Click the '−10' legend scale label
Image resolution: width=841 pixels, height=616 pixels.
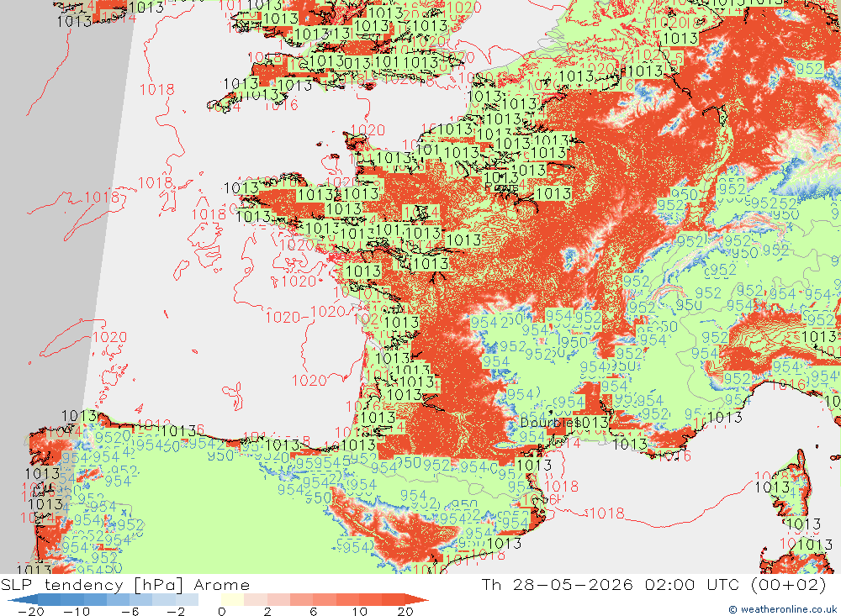[x=77, y=612]
